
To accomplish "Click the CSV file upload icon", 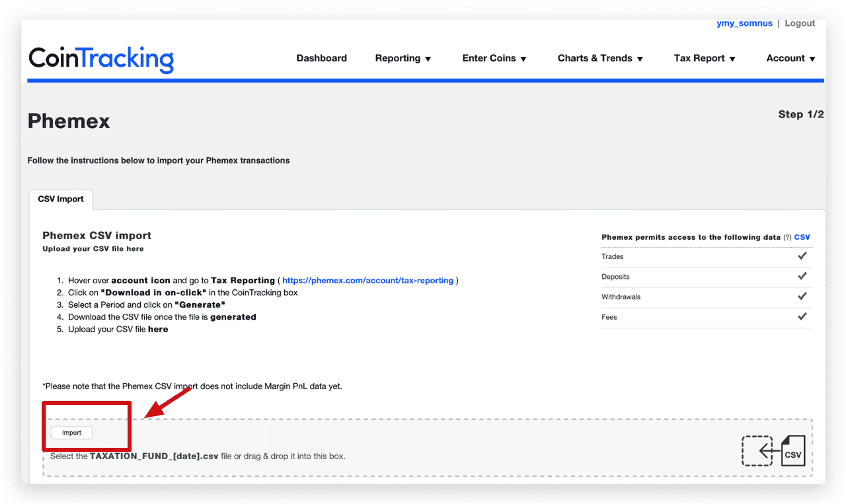I will (773, 451).
